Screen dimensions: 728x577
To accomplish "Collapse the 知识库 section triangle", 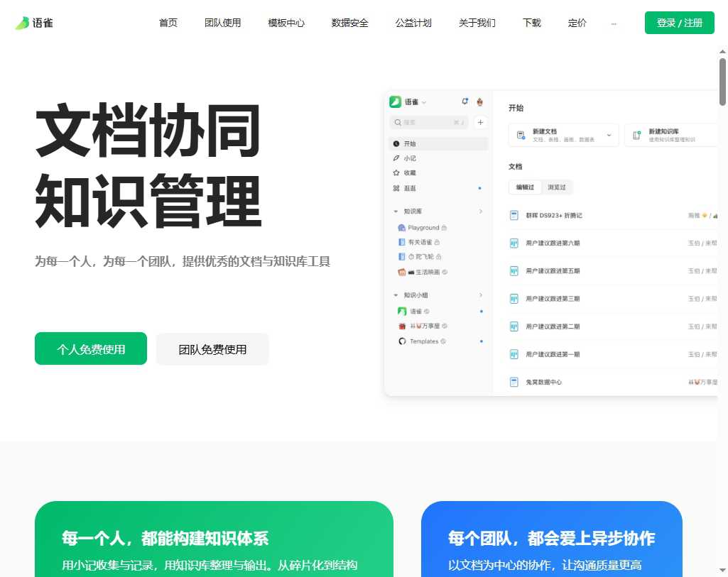I will tap(396, 211).
